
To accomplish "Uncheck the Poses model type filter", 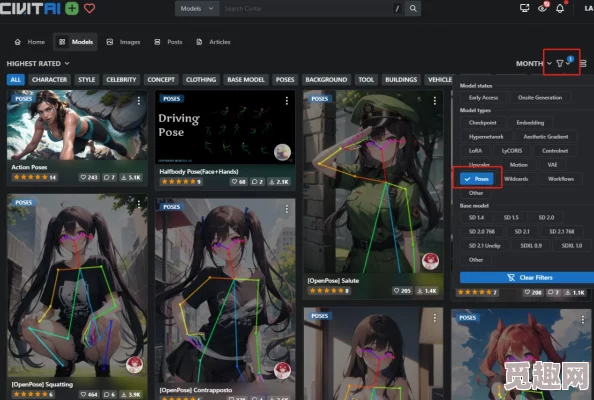I will [477, 179].
